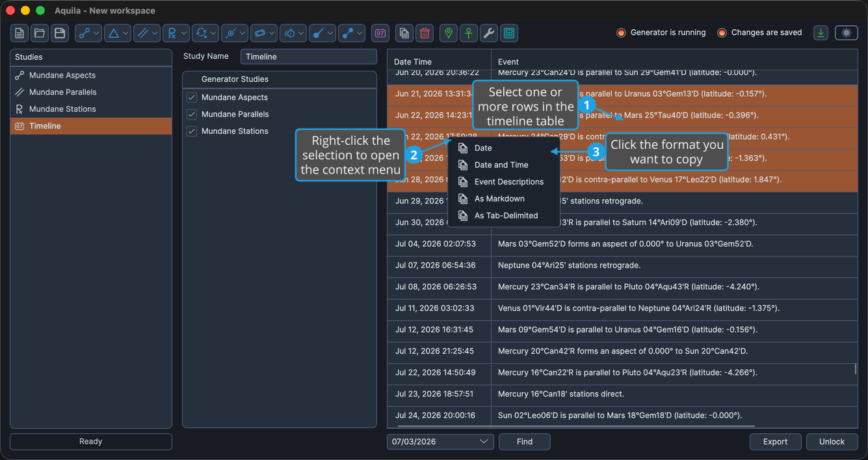Image resolution: width=868 pixels, height=460 pixels.
Task: Create a new workspace document
Action: point(20,33)
